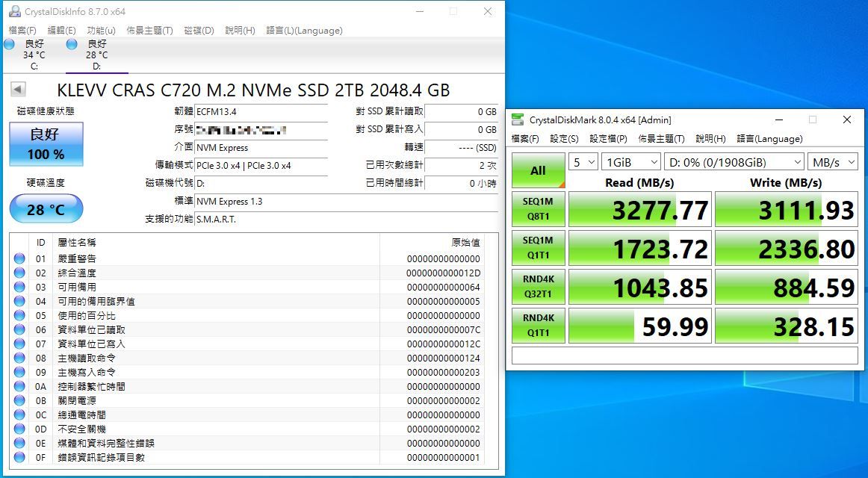Click the 28 °C temperature button
Image resolution: width=868 pixels, height=478 pixels.
click(x=46, y=208)
